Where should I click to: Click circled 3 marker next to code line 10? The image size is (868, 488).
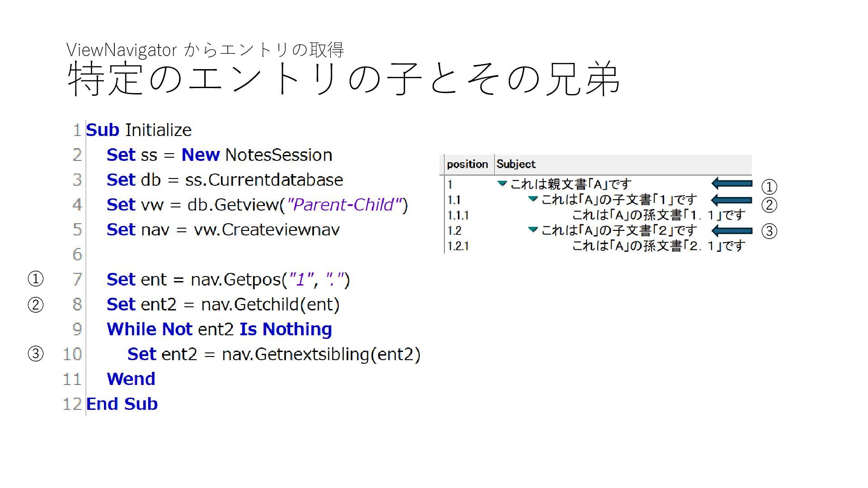click(36, 354)
